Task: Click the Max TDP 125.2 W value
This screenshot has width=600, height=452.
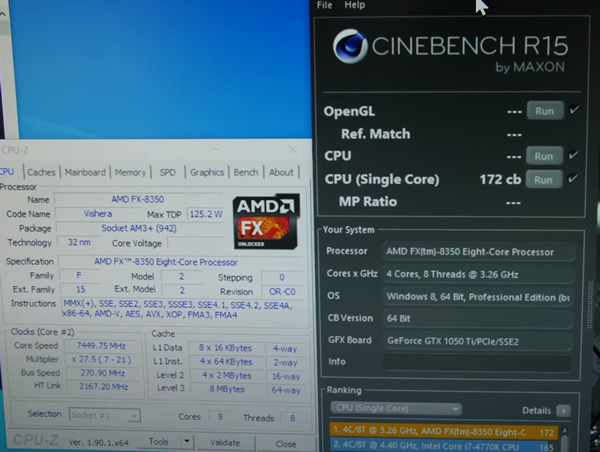Action: [x=206, y=214]
